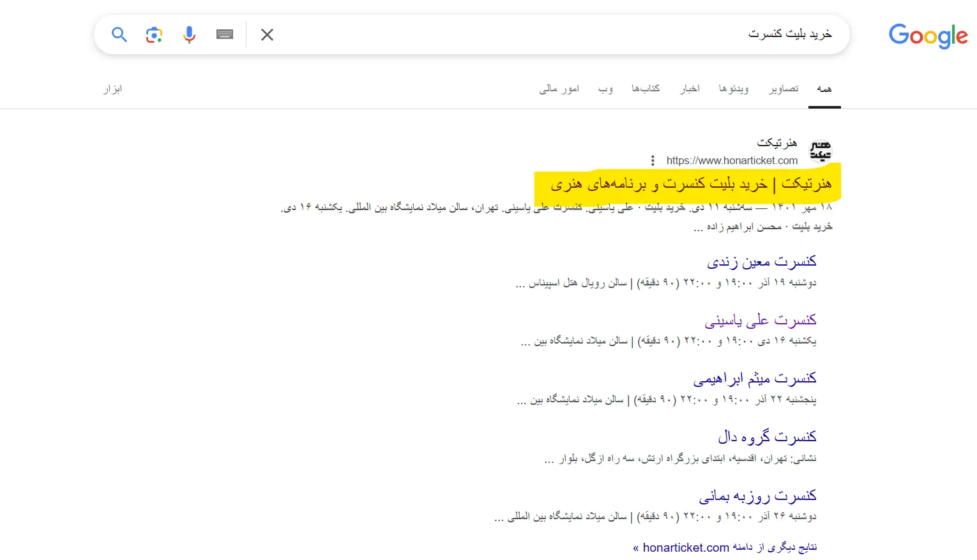Open the on-screen keyboard icon
Screen dimensions: 977x560
[225, 34]
